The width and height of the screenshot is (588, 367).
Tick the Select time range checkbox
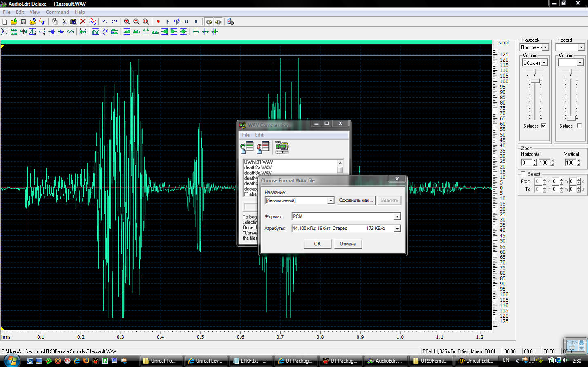coord(523,174)
